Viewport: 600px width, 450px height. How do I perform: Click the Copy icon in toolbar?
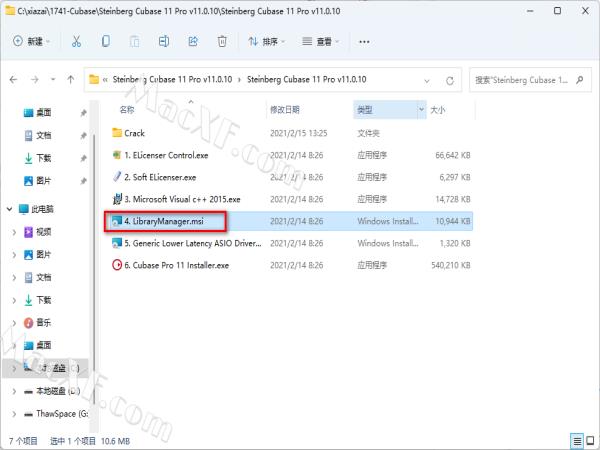coord(106,41)
